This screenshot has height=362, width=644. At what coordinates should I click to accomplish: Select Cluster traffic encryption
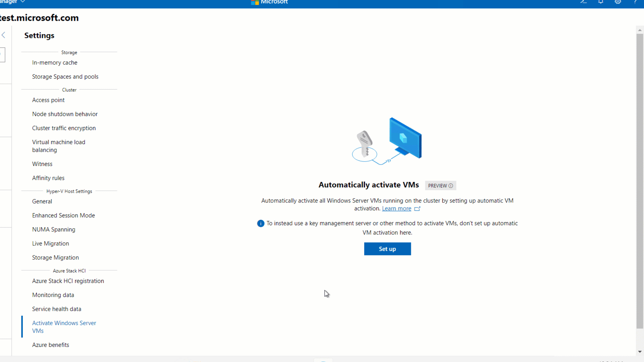click(x=64, y=128)
